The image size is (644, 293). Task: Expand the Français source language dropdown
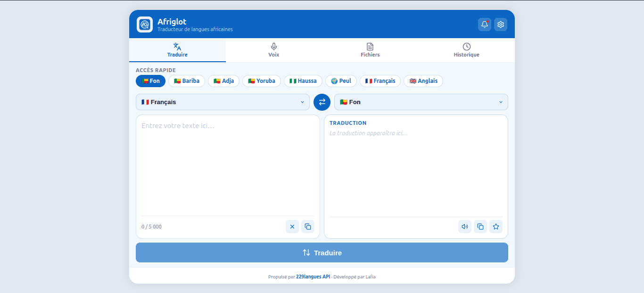click(223, 102)
